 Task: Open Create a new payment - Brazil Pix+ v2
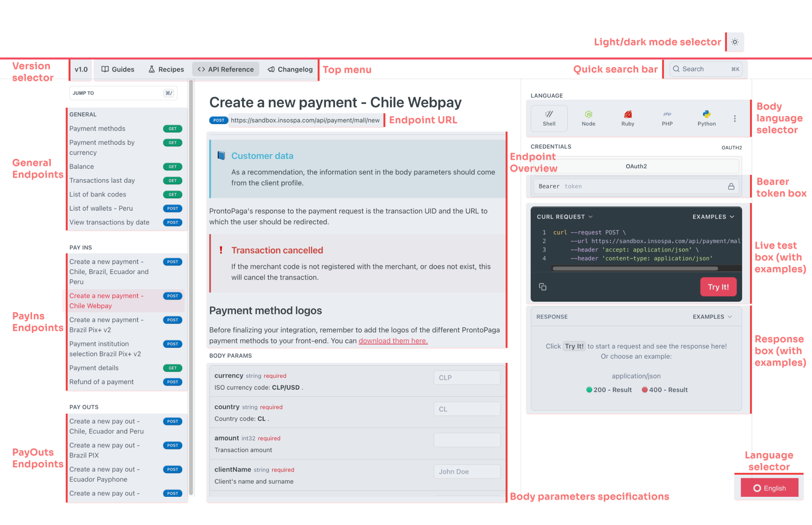[126, 325]
